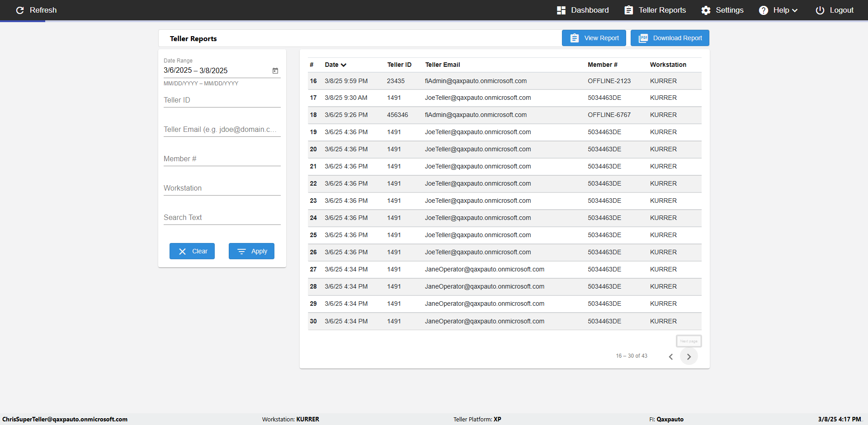Go to the previous page arrow
Viewport: 868px width, 425px height.
tap(671, 357)
